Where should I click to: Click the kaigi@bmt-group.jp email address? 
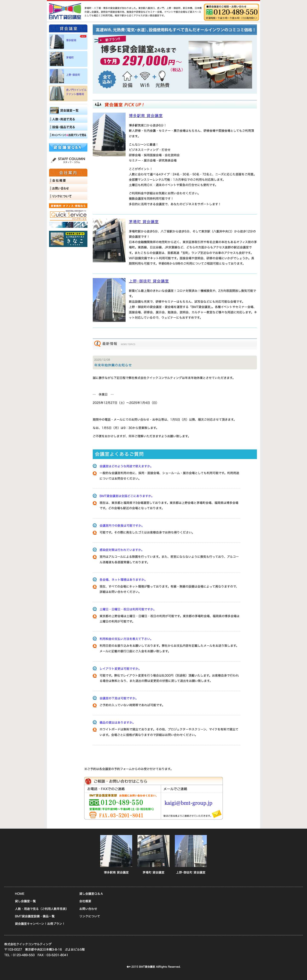click(x=188, y=803)
